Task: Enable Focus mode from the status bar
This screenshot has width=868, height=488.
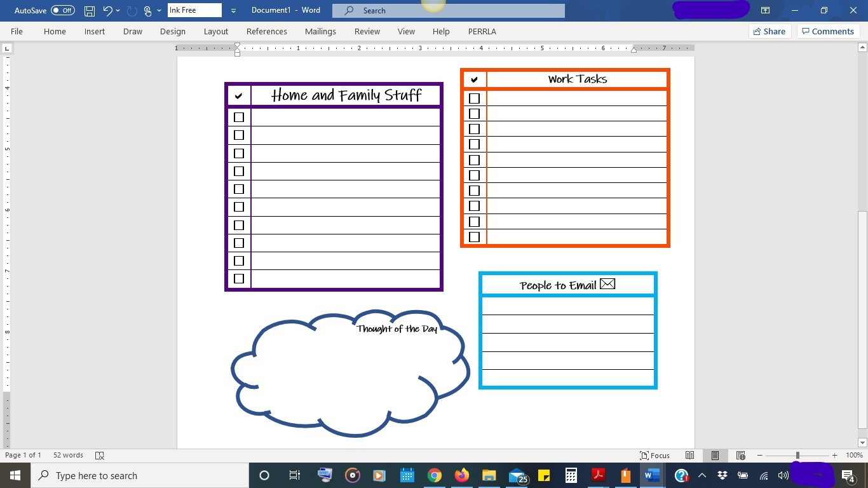Action: tap(654, 455)
